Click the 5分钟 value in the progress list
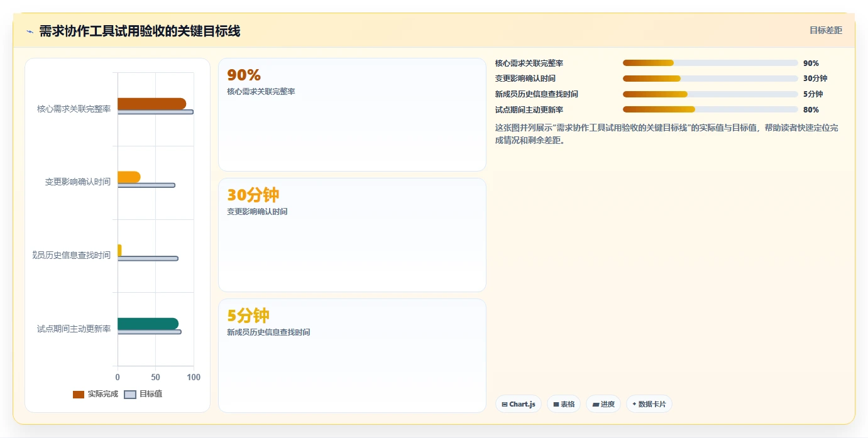This screenshot has width=868, height=438. (x=813, y=94)
